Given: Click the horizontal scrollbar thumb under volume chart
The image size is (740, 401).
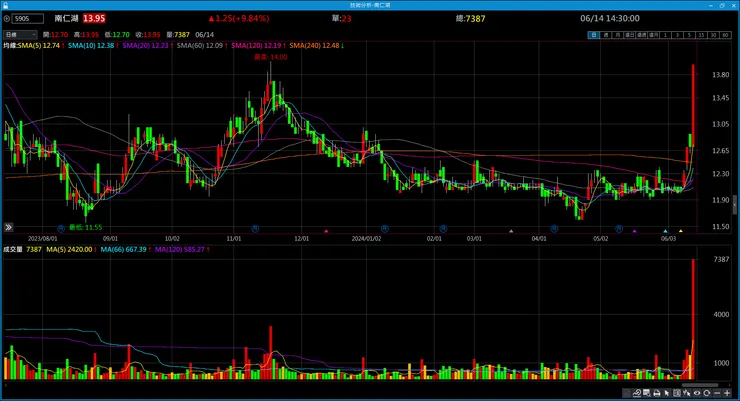Looking at the screenshot, I should 700,385.
